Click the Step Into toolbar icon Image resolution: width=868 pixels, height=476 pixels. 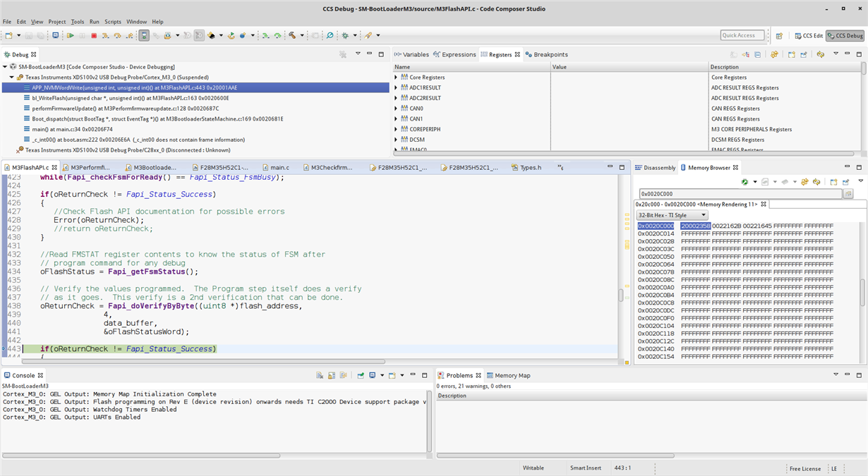click(105, 35)
